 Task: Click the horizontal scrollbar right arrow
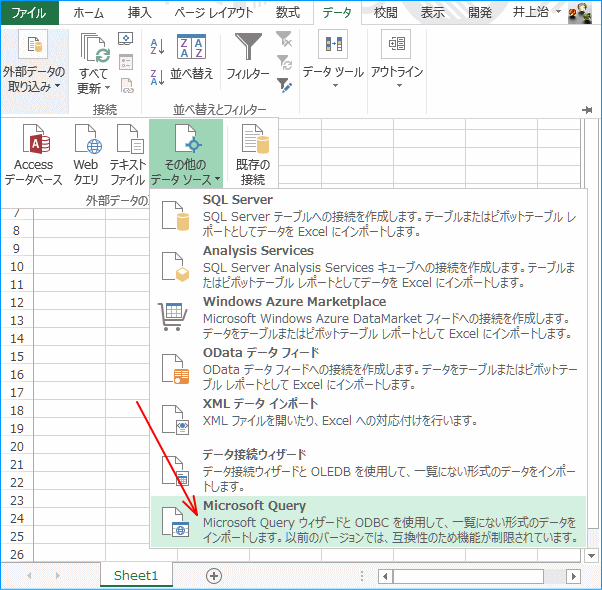(x=573, y=576)
